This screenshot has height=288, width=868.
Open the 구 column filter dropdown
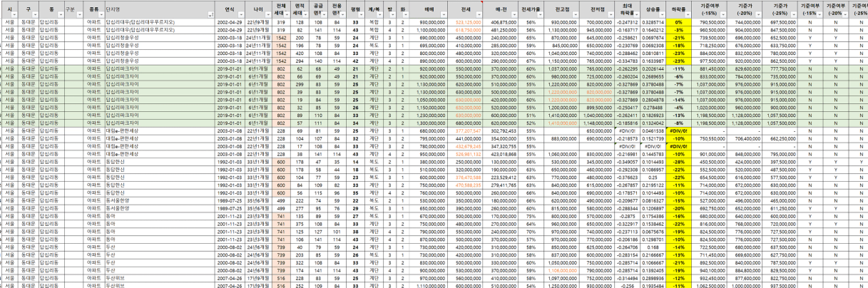tap(34, 14)
